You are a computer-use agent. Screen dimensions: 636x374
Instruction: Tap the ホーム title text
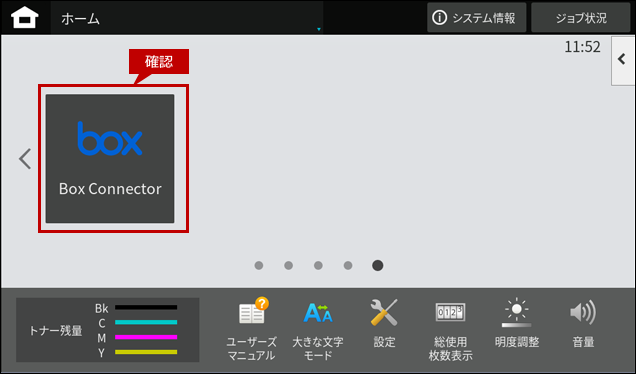pyautogui.click(x=80, y=19)
